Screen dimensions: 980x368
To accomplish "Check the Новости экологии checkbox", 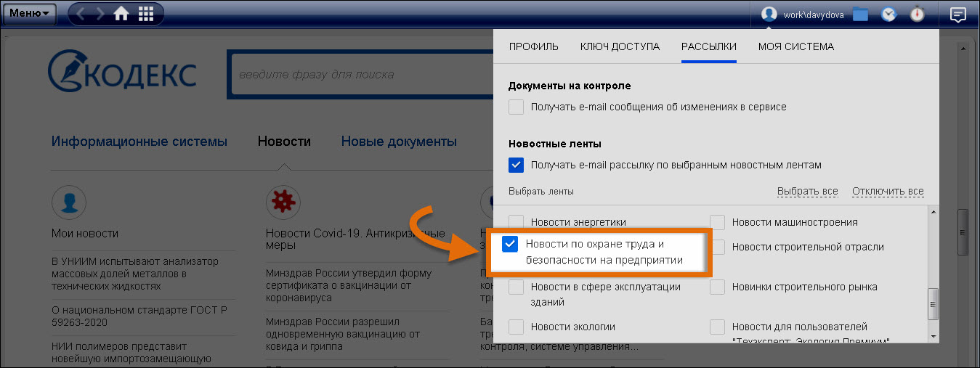I will pos(517,327).
